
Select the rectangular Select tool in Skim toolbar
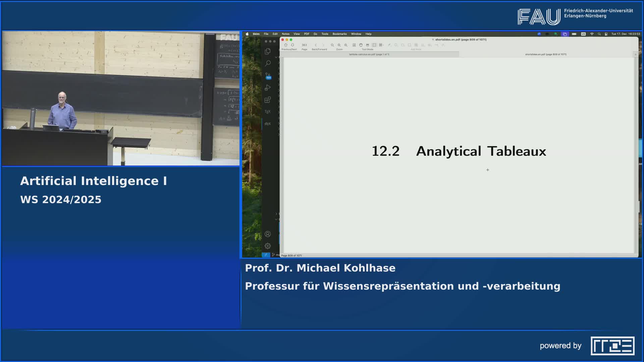[375, 45]
